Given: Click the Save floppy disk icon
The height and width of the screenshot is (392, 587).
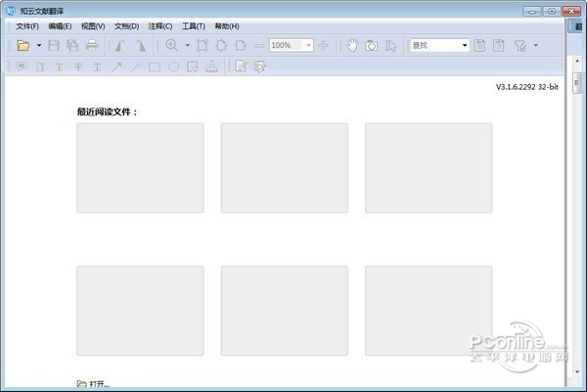Looking at the screenshot, I should [x=54, y=46].
